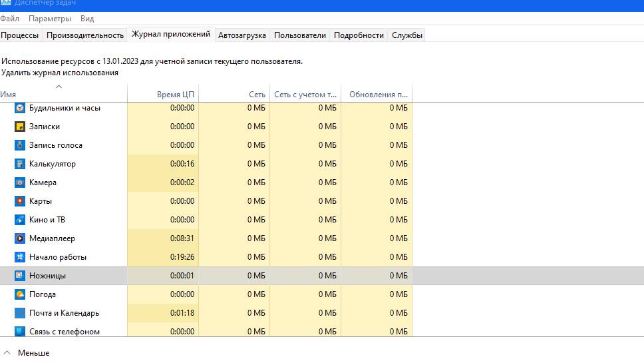
Task: Select the Погода row name
Action: pos(43,294)
